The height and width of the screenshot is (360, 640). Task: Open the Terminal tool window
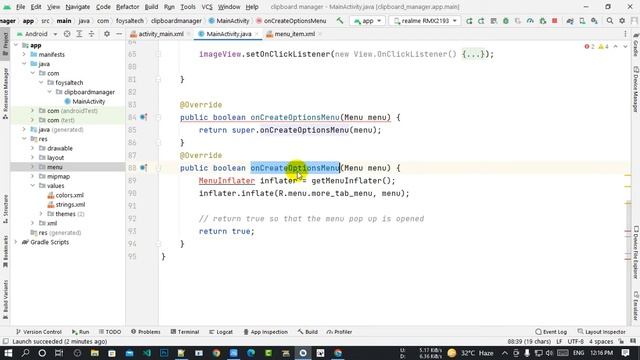tap(185, 332)
